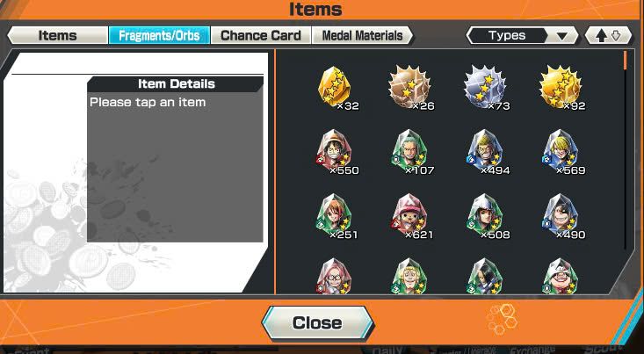Select Nami fragment showing ×251

click(336, 216)
